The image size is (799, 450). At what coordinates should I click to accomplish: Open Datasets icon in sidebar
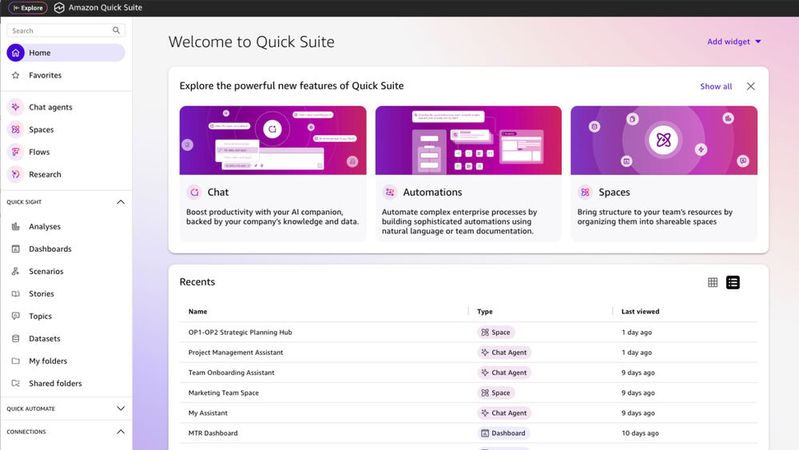(15, 338)
